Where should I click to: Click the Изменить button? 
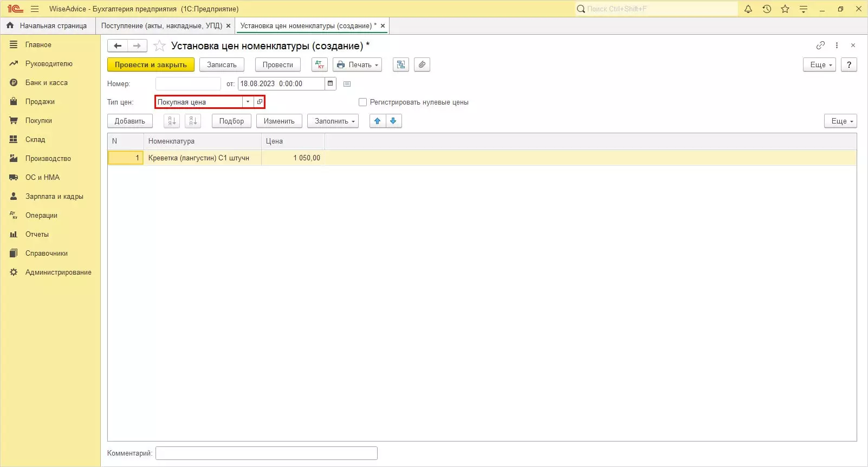(279, 121)
